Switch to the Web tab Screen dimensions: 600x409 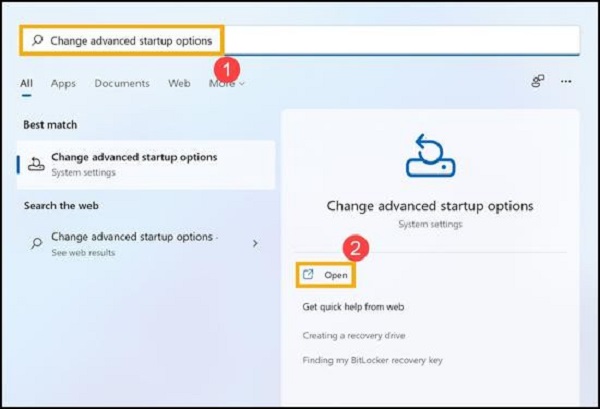[x=179, y=84]
